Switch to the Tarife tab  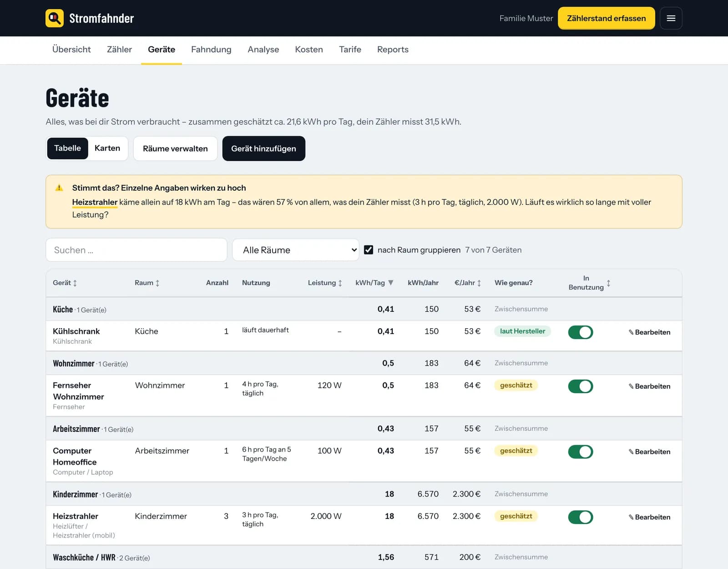point(350,49)
